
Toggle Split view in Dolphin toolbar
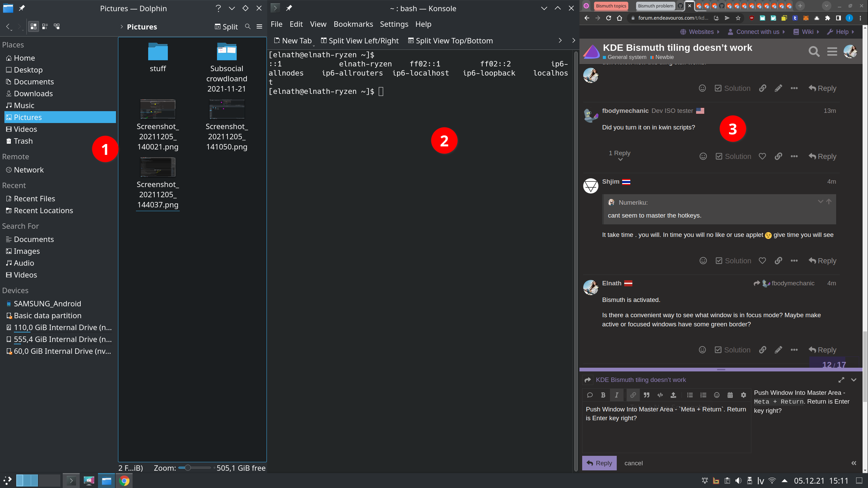point(226,26)
